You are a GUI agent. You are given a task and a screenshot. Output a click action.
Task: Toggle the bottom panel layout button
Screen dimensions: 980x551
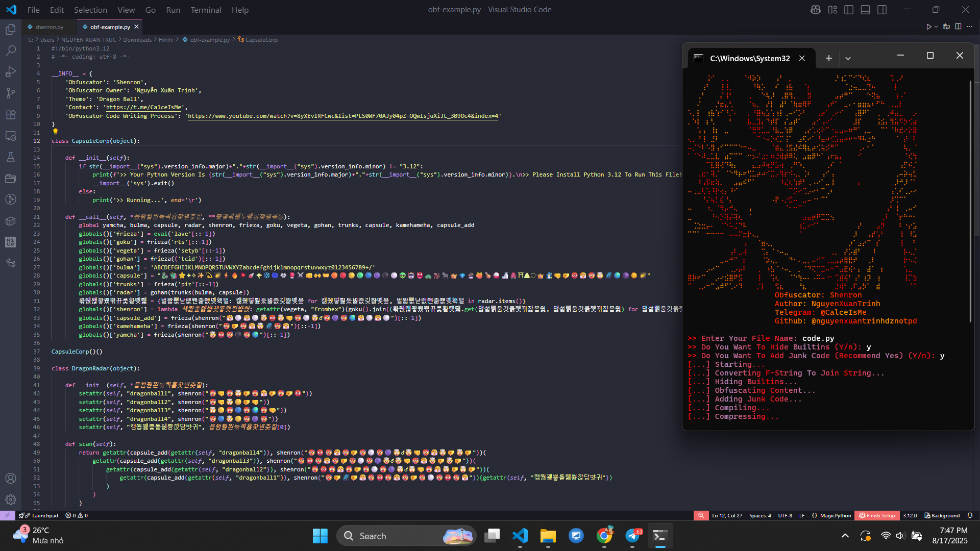pos(865,10)
